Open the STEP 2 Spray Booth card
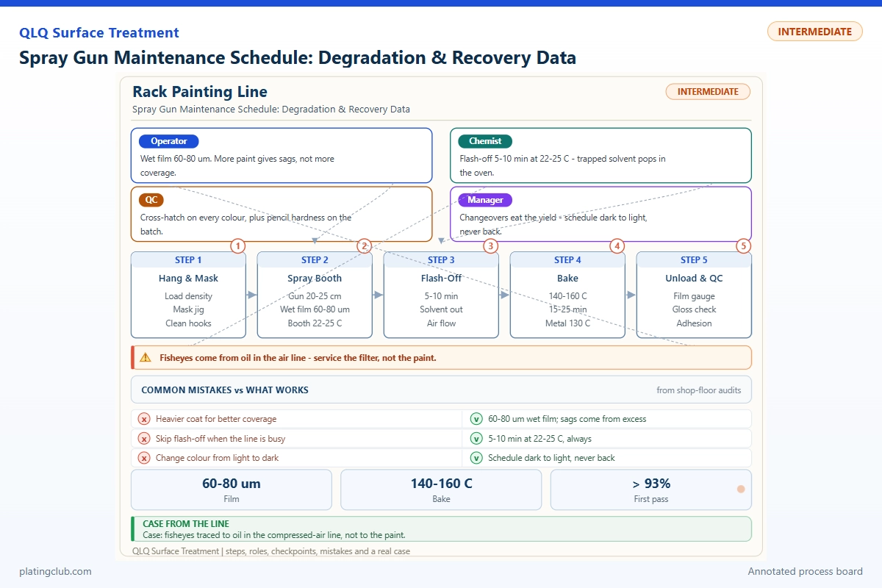Screen dimensions: 882x588 coord(315,295)
